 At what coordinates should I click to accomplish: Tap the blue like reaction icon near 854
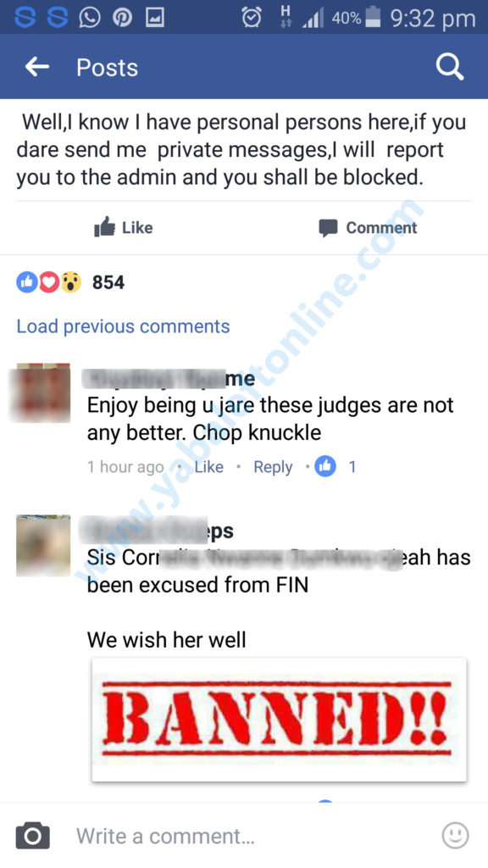26,282
